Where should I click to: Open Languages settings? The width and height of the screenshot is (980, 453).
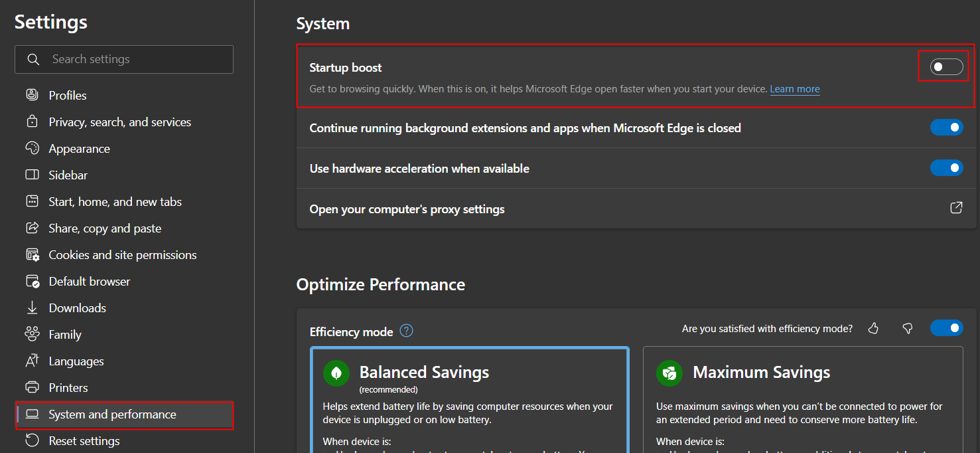click(x=124, y=361)
